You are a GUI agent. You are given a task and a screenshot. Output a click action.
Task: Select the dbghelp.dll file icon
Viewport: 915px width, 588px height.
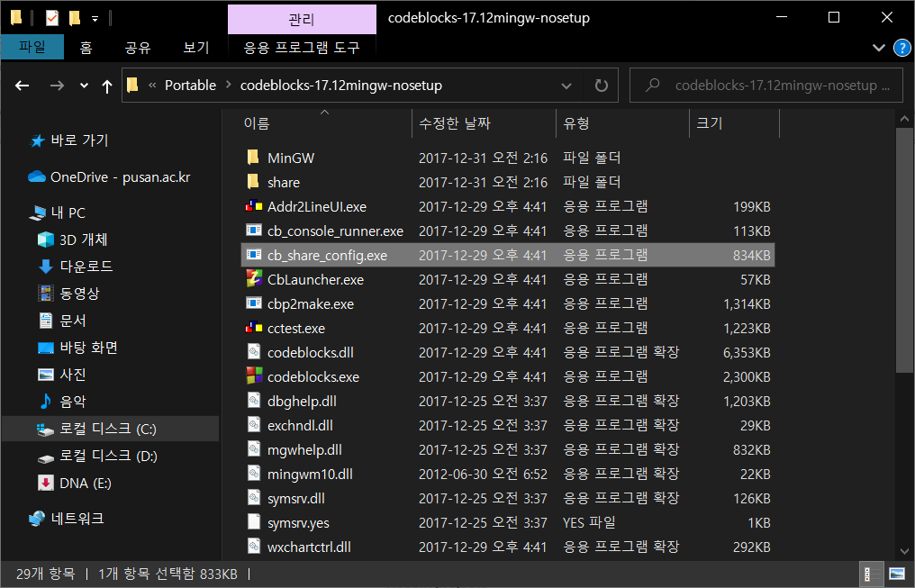tap(253, 401)
